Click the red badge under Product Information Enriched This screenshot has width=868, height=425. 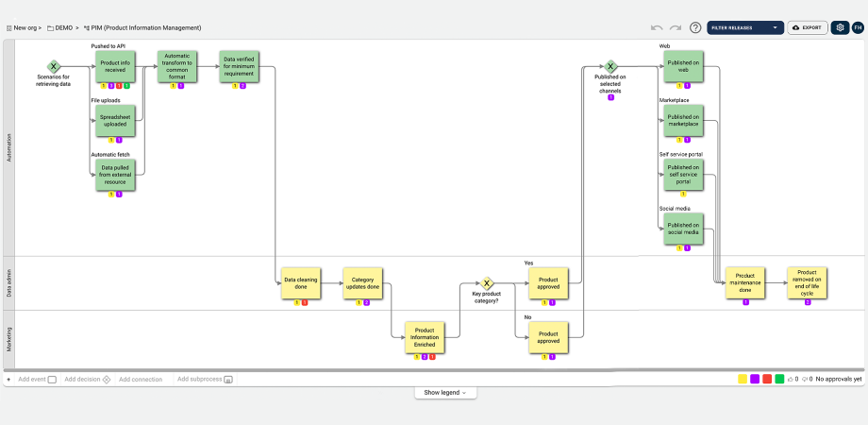[432, 357]
